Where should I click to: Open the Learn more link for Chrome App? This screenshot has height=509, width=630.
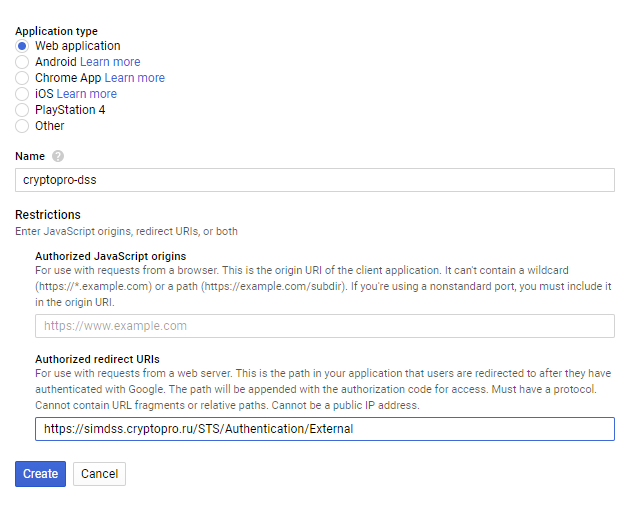[134, 78]
